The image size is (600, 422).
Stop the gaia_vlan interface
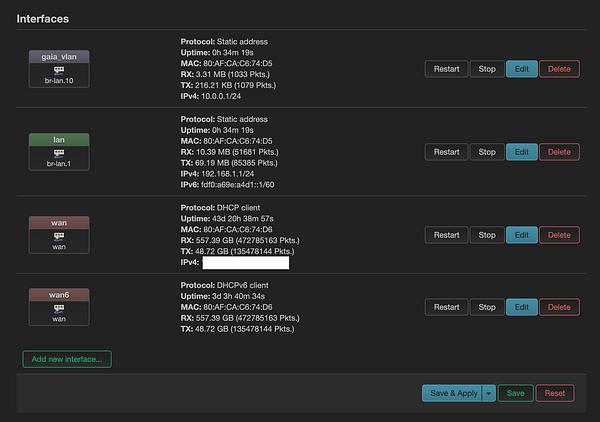[487, 69]
